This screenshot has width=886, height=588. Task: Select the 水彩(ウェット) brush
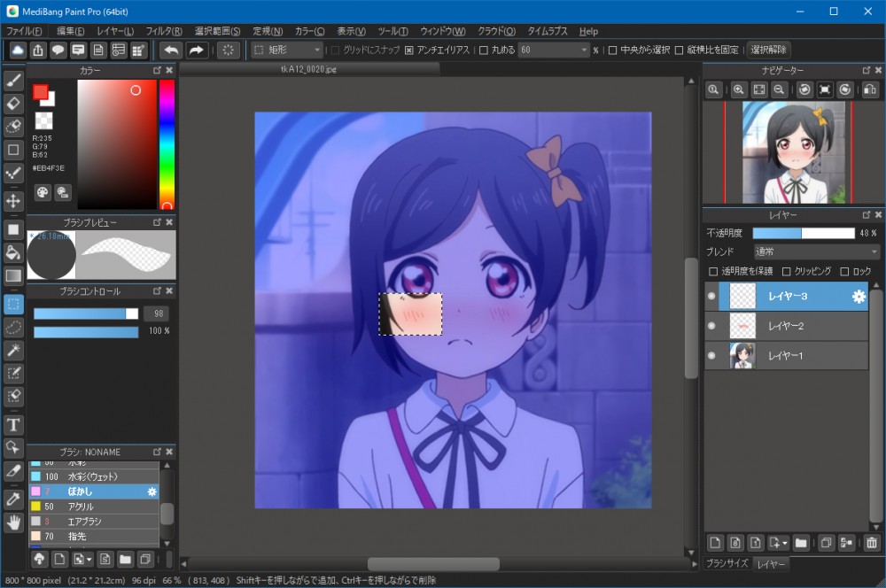pos(94,476)
